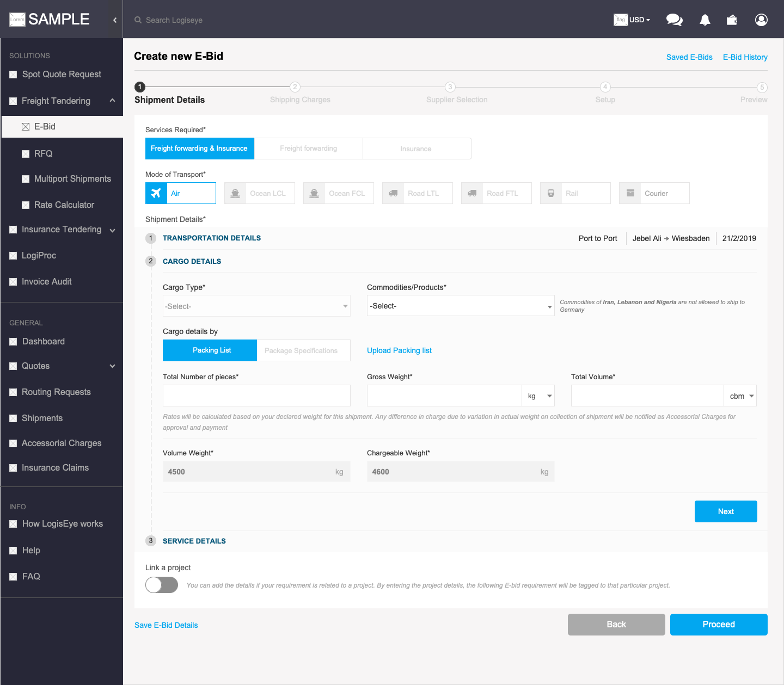Image resolution: width=784 pixels, height=685 pixels.
Task: Open the kg weight unit dropdown
Action: tap(538, 396)
